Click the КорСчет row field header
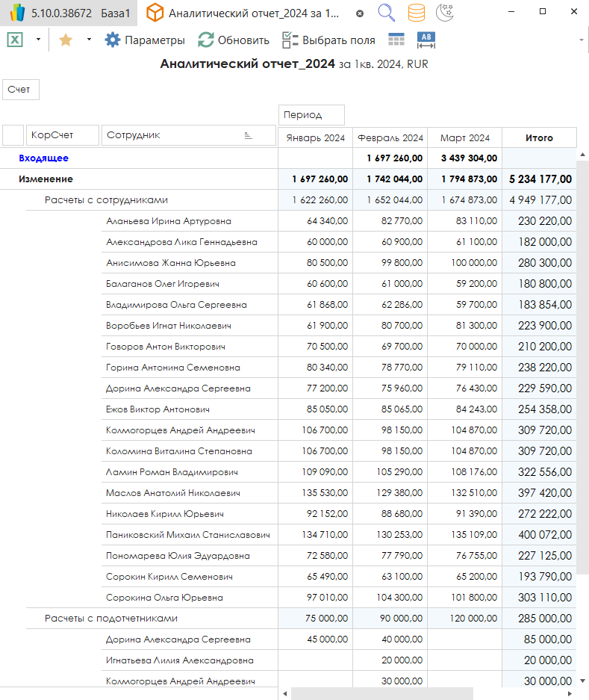 tap(63, 135)
